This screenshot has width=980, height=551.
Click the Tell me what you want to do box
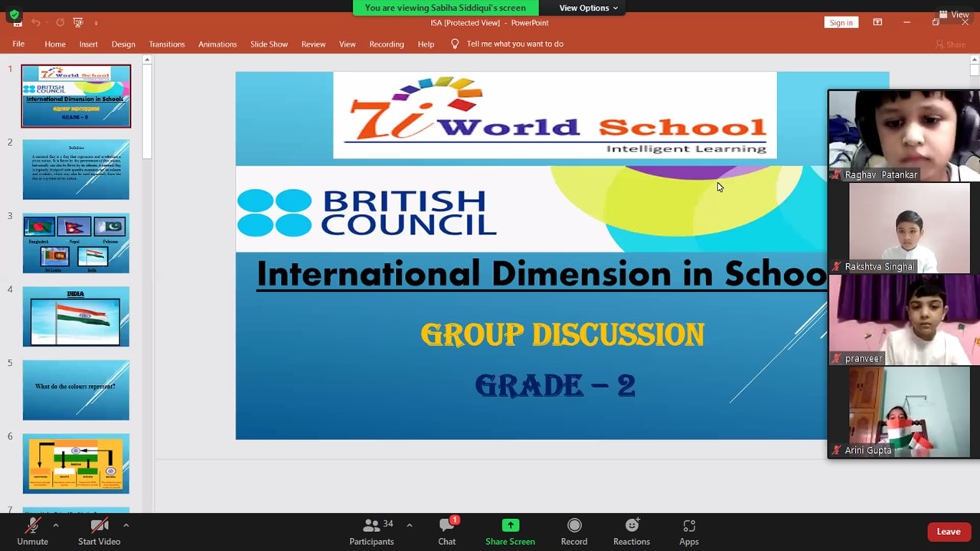515,44
